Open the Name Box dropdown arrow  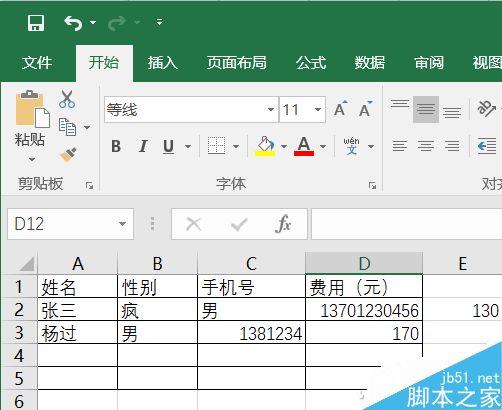tap(122, 224)
